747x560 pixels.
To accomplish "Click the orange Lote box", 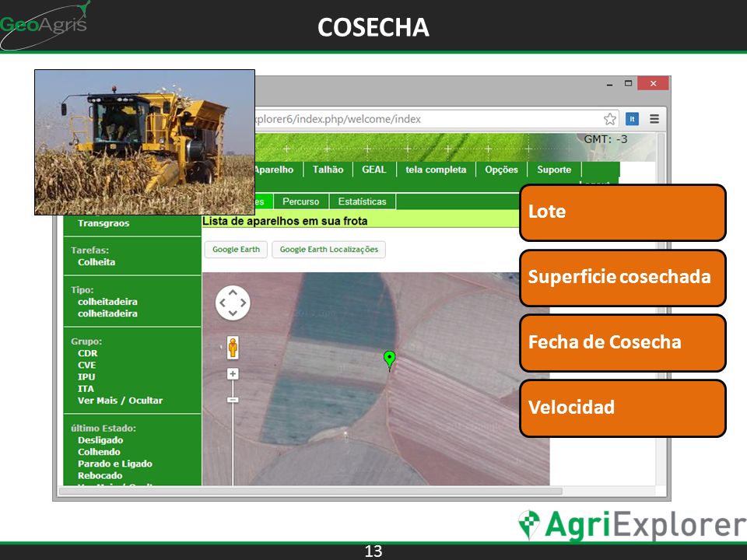I will pos(622,212).
